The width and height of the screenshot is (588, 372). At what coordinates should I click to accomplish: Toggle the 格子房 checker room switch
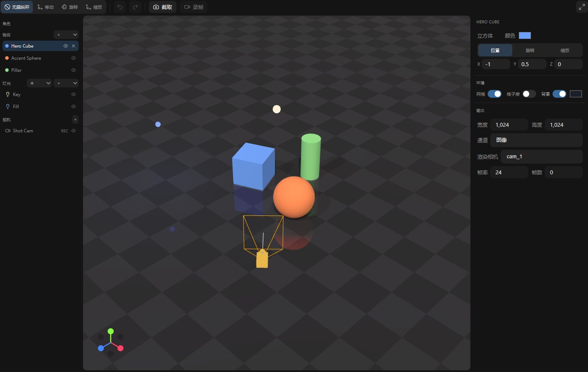click(x=529, y=94)
